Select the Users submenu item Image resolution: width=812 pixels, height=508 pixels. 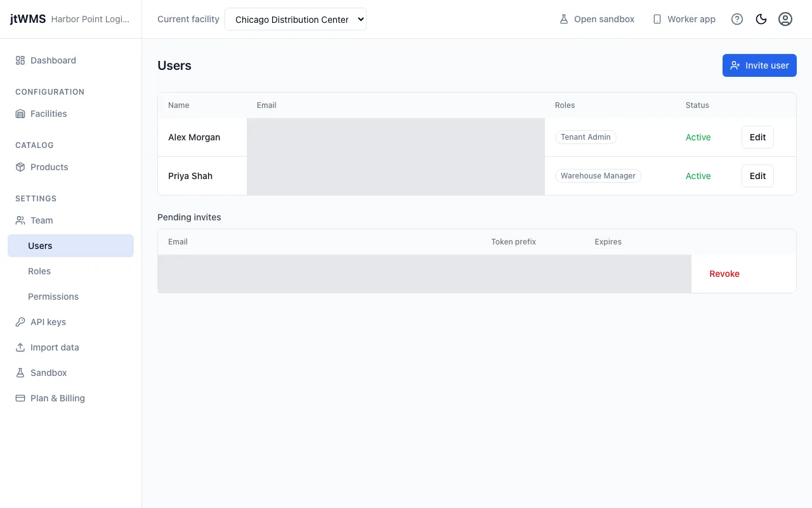point(70,246)
